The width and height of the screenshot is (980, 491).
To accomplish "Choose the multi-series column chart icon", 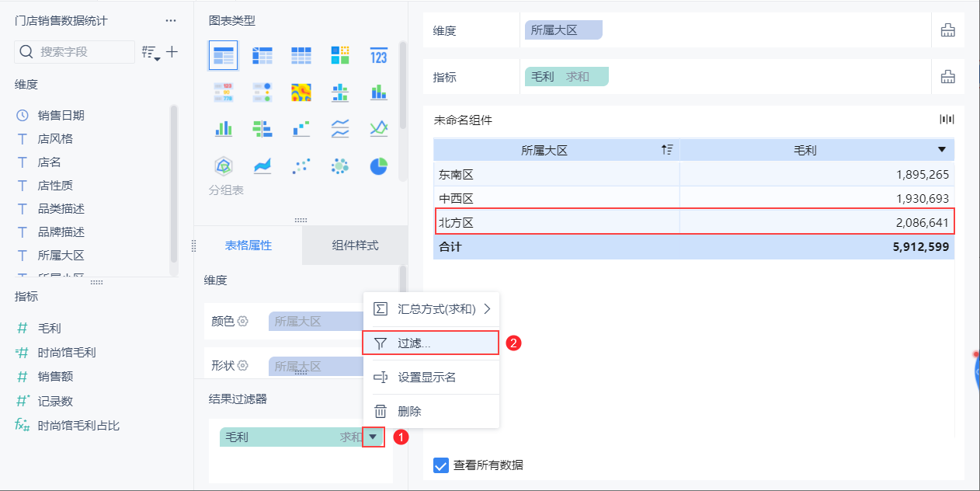I will (x=224, y=129).
